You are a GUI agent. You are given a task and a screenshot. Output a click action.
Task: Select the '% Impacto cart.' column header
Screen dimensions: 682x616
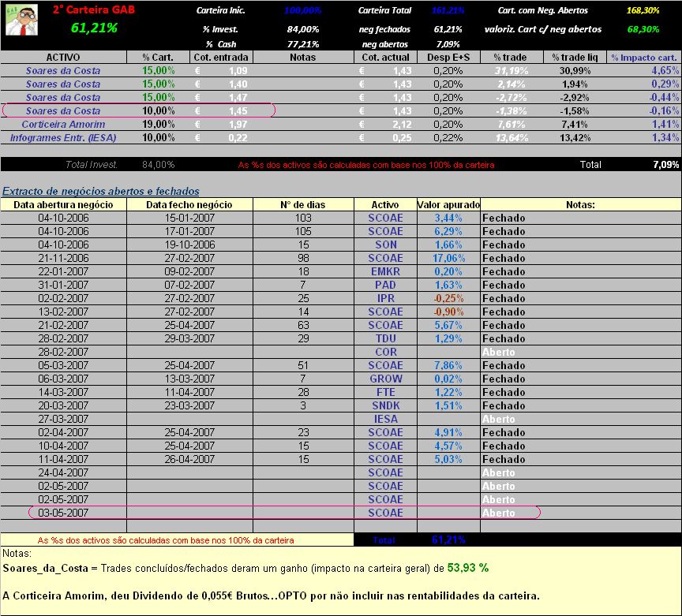(x=644, y=58)
